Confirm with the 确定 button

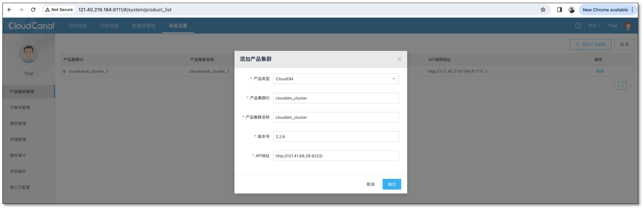(391, 184)
